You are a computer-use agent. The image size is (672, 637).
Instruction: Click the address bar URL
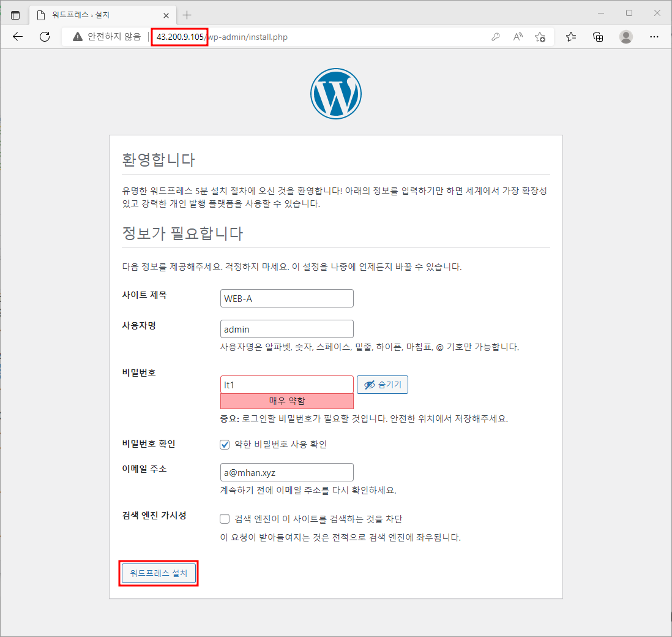tap(222, 37)
